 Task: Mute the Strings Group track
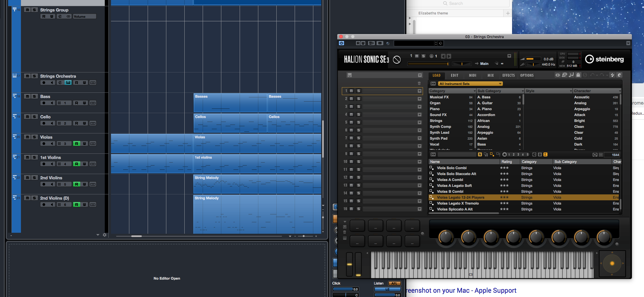tap(28, 10)
